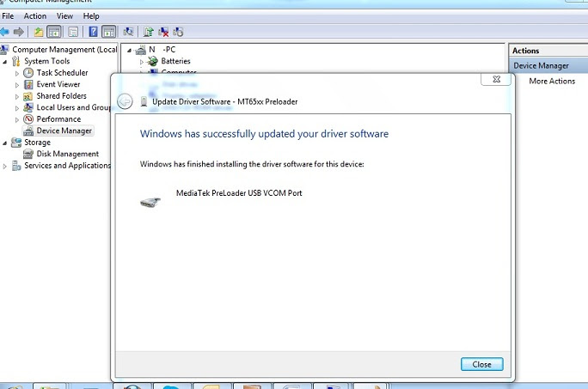The width and height of the screenshot is (588, 389).
Task: Click Scan for hardware changes icon
Action: pyautogui.click(x=128, y=32)
